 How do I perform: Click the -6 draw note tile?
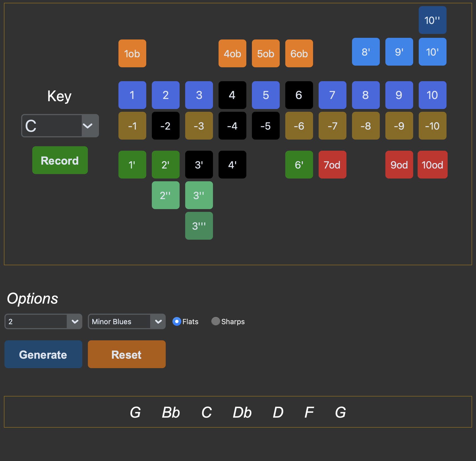point(299,126)
